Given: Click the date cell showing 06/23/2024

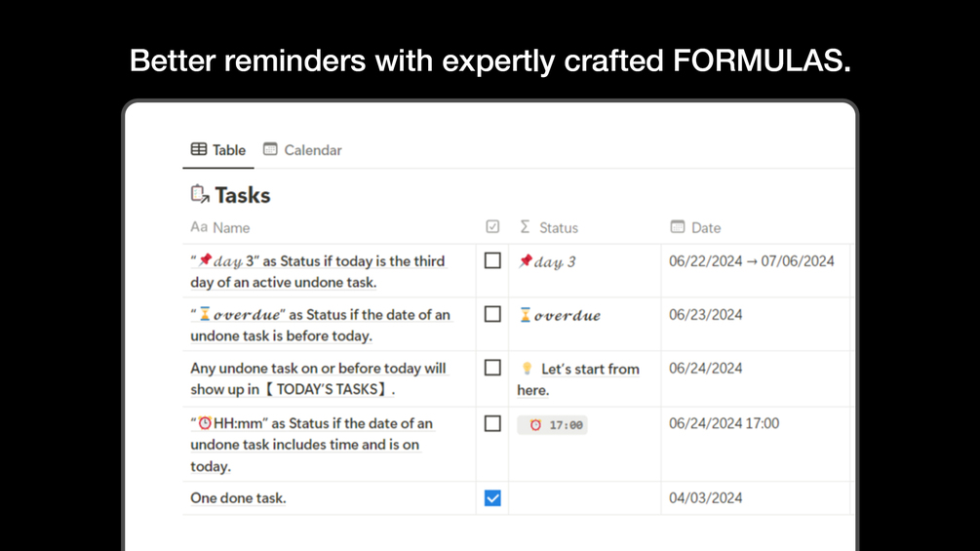Looking at the screenshot, I should tap(706, 315).
